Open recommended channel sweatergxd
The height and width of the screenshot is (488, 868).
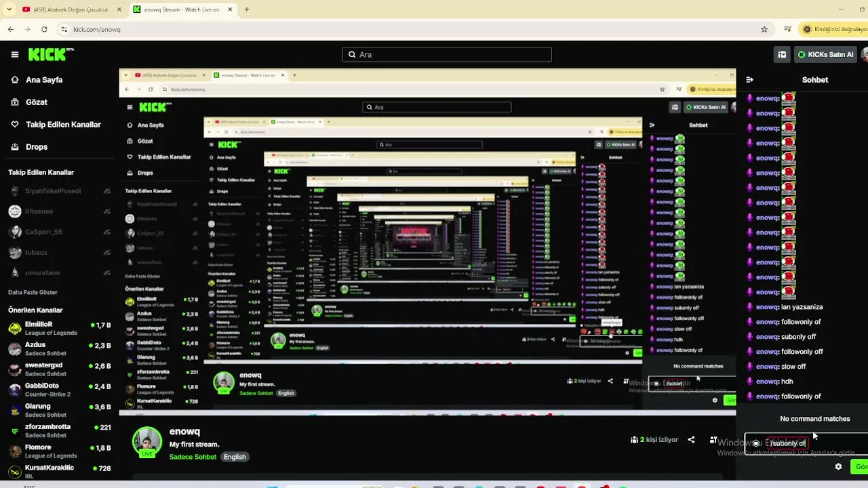[59, 369]
